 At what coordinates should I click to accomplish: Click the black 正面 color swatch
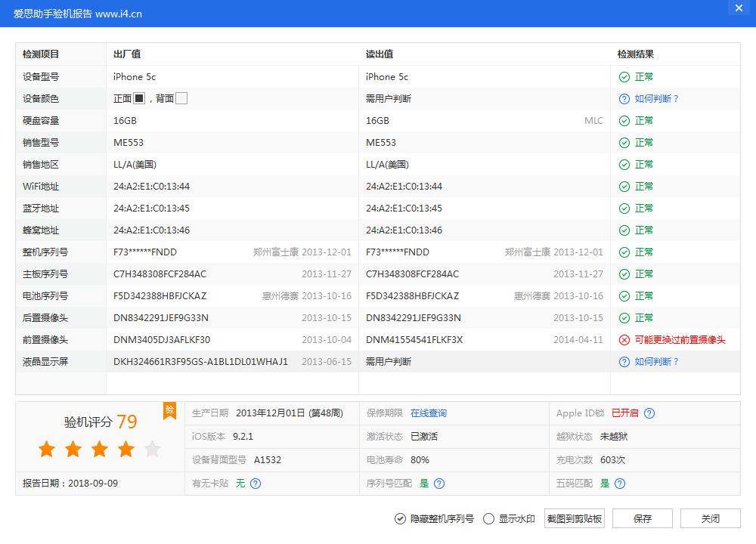point(138,98)
